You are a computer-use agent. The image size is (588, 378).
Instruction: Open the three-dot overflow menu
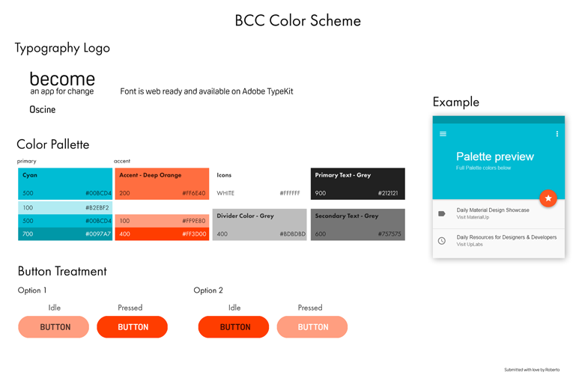pyautogui.click(x=557, y=134)
